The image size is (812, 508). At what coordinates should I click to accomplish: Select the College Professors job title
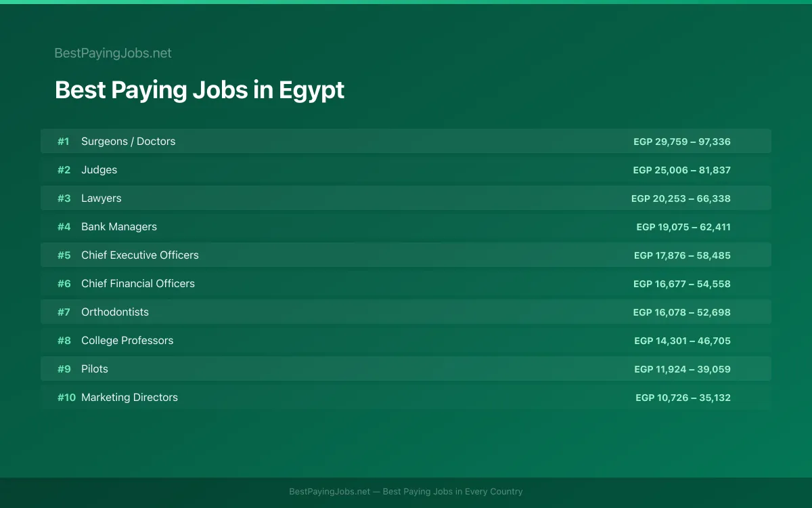(x=127, y=341)
